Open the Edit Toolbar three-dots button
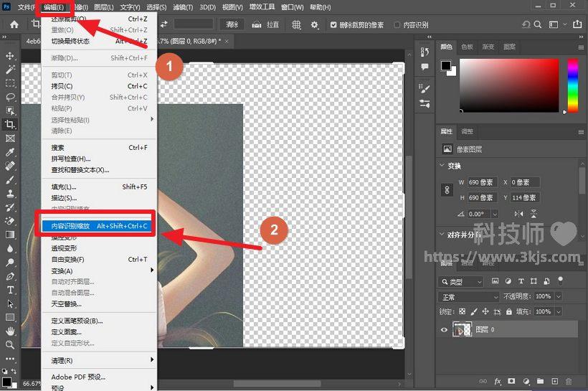Screen dimensions: 588x391 tap(10, 359)
